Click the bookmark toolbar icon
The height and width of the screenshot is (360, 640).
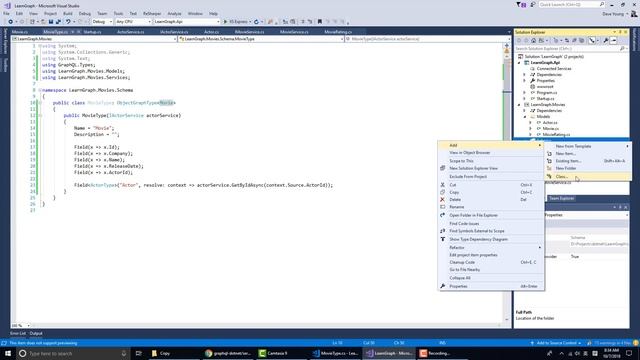320,22
